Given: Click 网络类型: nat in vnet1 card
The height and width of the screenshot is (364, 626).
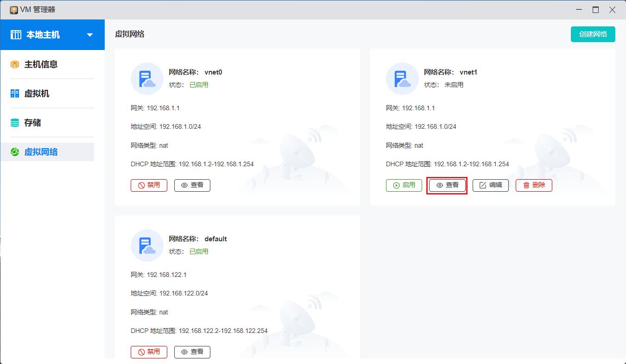Looking at the screenshot, I should (405, 145).
